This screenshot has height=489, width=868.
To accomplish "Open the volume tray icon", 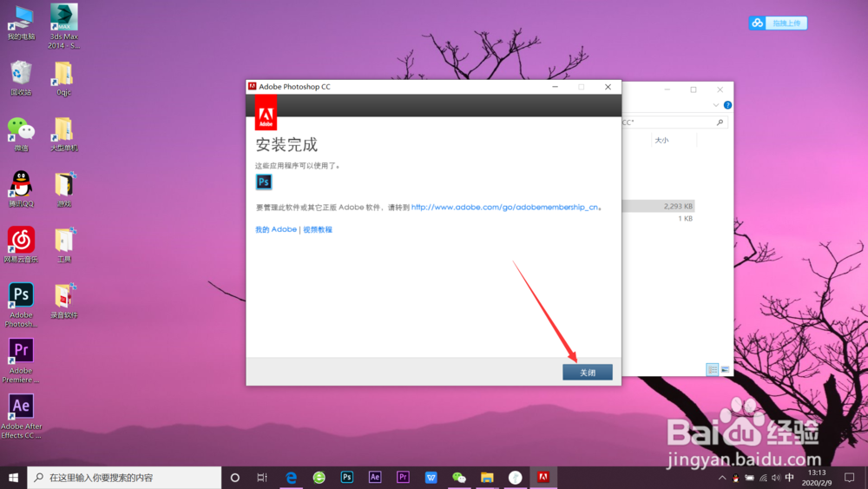I will [776, 478].
